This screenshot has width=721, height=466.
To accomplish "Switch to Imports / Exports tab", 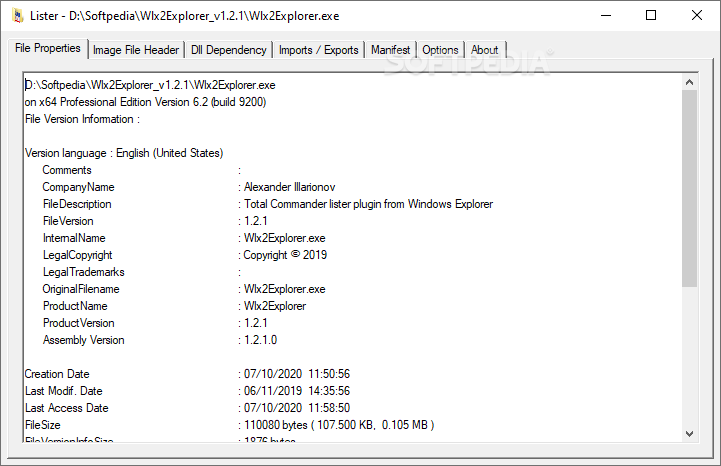I will [x=319, y=50].
